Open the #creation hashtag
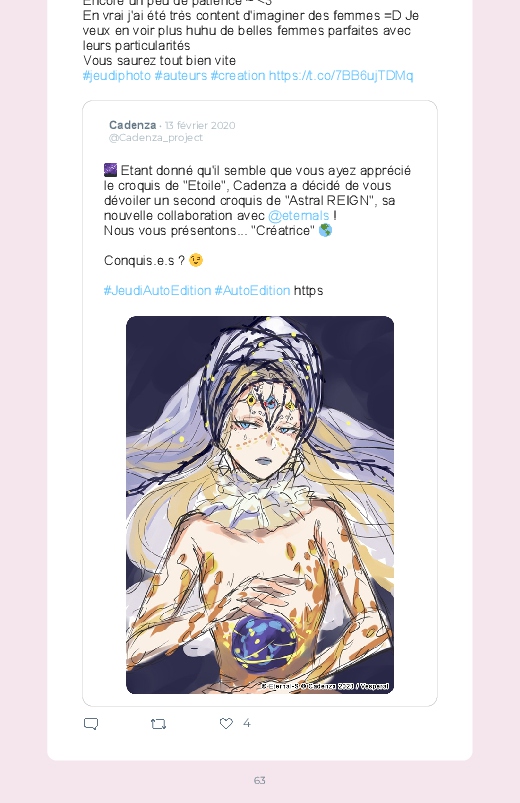The width and height of the screenshot is (520, 803). [x=238, y=76]
